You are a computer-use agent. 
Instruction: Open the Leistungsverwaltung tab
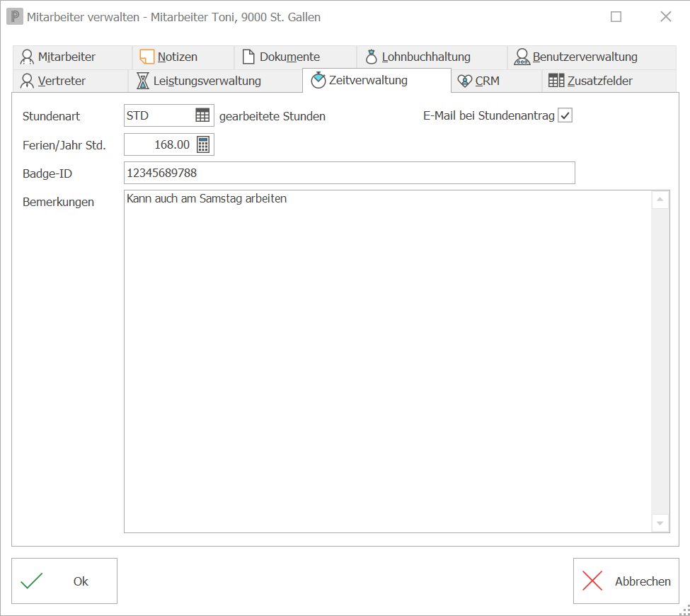click(x=215, y=81)
